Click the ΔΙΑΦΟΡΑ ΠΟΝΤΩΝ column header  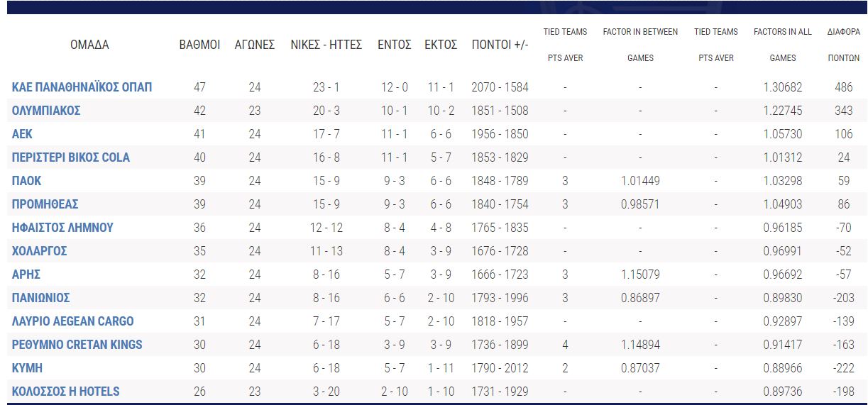843,45
